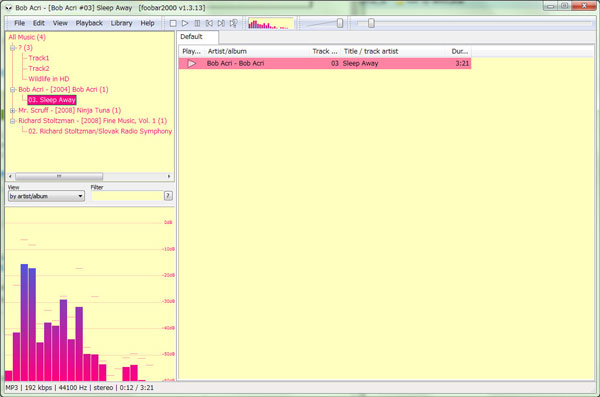Viewport: 600px width, 397px height.
Task: Jump to the previous track
Action: pyautogui.click(x=209, y=23)
